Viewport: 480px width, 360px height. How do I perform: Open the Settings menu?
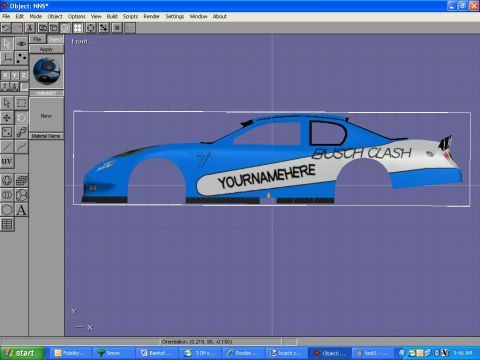click(175, 16)
